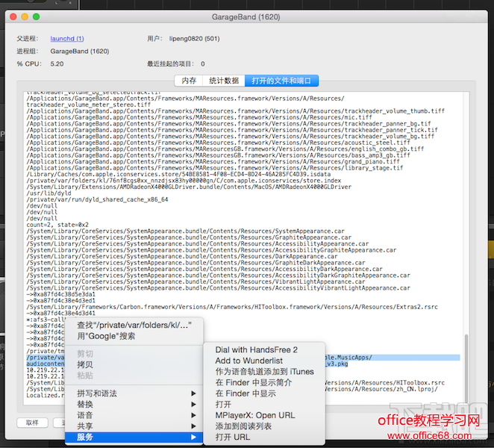
Task: Select the 打开的文件和端口 tab
Action: (x=281, y=81)
